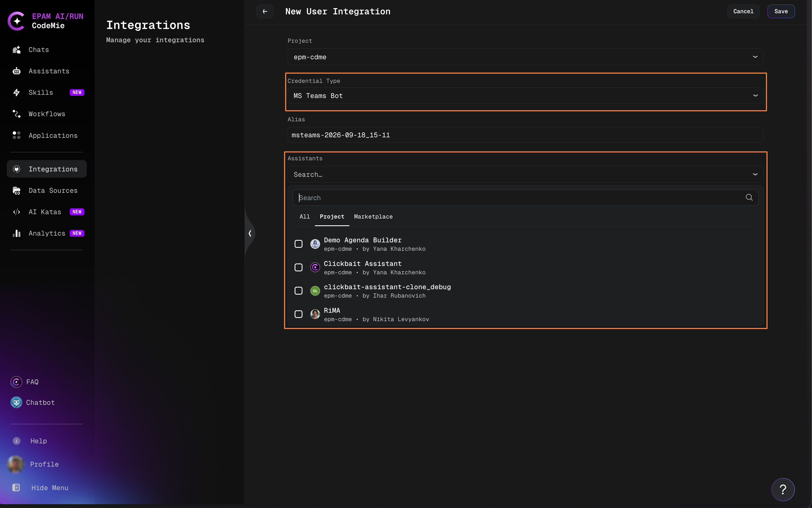Click the Integrations plug icon
Viewport: 812px width, 508px height.
click(x=17, y=169)
